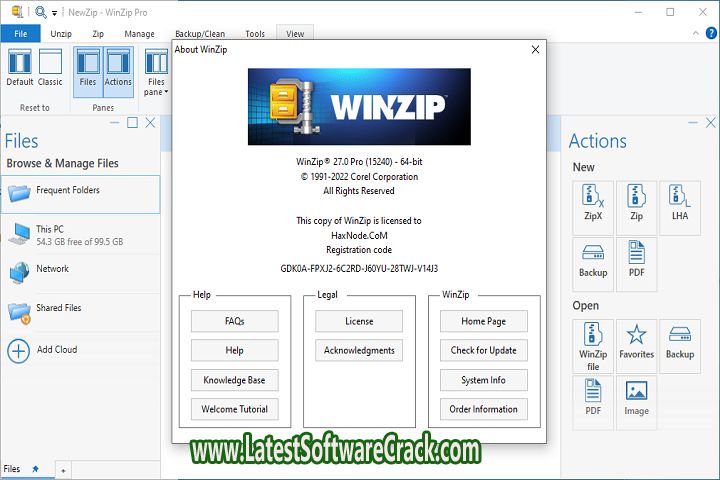Expand This PC in Files list
The height and width of the screenshot is (480, 720).
(x=19, y=234)
